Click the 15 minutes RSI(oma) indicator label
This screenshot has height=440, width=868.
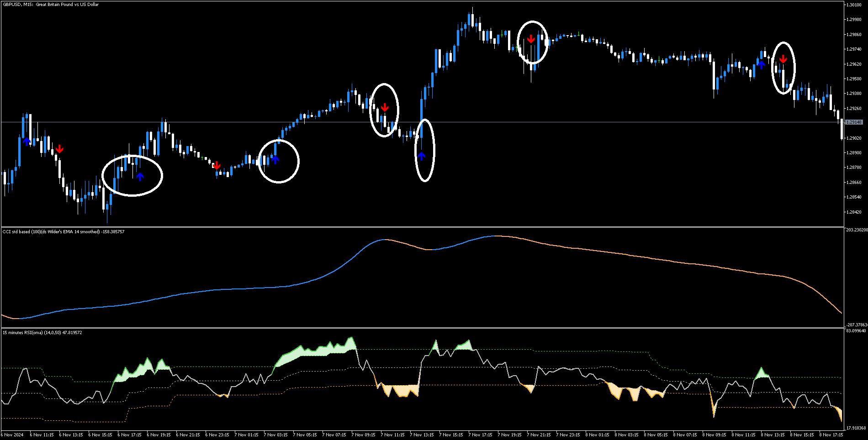42,333
